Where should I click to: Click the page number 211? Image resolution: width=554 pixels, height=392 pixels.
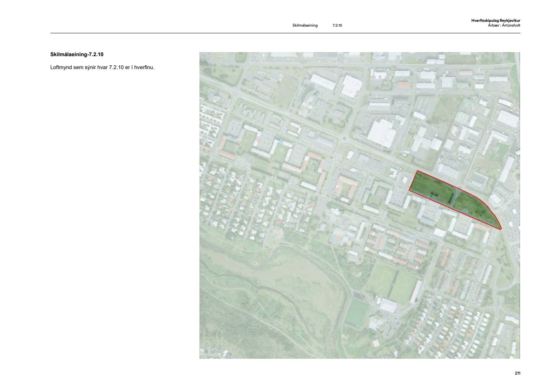(x=517, y=374)
